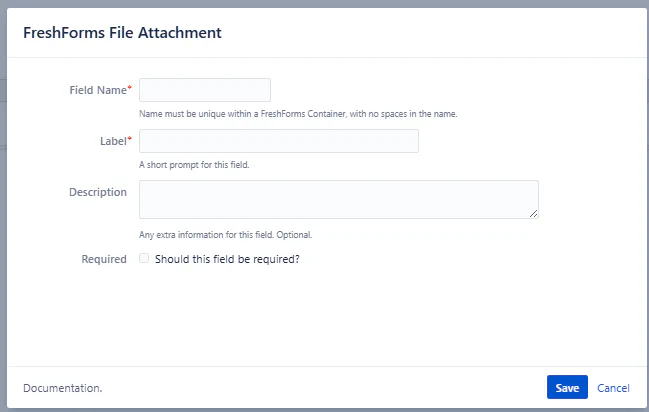Screen dimensions: 649x412
Task: Enable the Required checkbox
Action: tap(145, 258)
